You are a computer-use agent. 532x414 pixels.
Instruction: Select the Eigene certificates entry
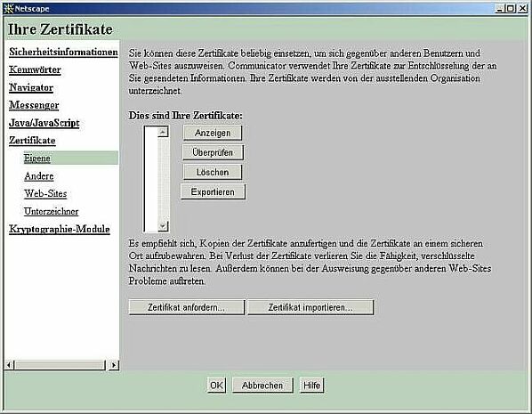37,158
